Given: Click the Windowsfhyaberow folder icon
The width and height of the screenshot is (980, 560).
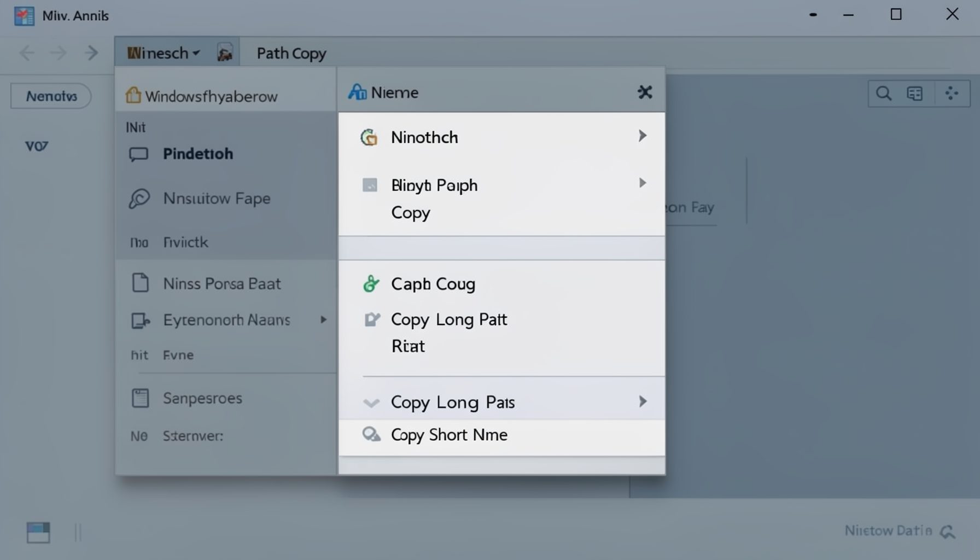Looking at the screenshot, I should (x=133, y=95).
